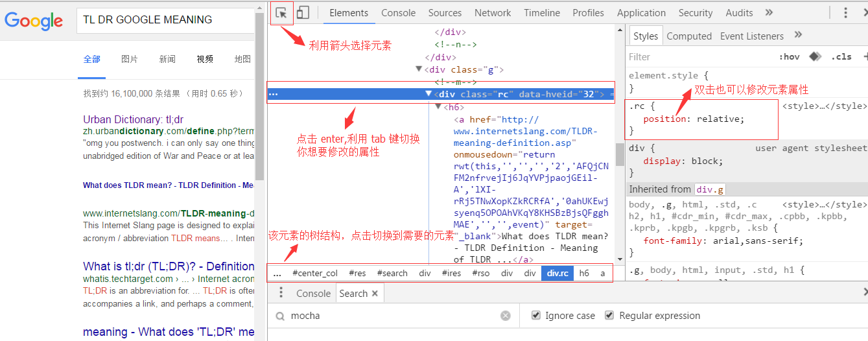The height and width of the screenshot is (341, 868).
Task: Close the Search drawer tab
Action: point(375,294)
